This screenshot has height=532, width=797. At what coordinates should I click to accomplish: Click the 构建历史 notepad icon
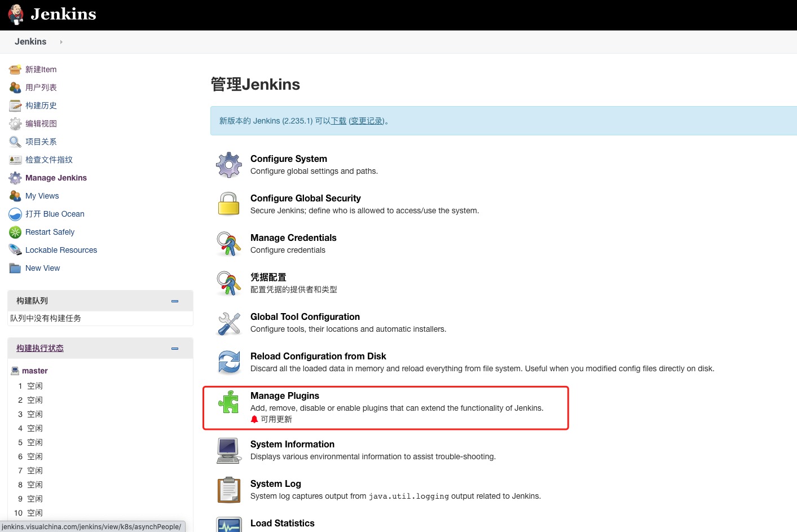coord(15,105)
